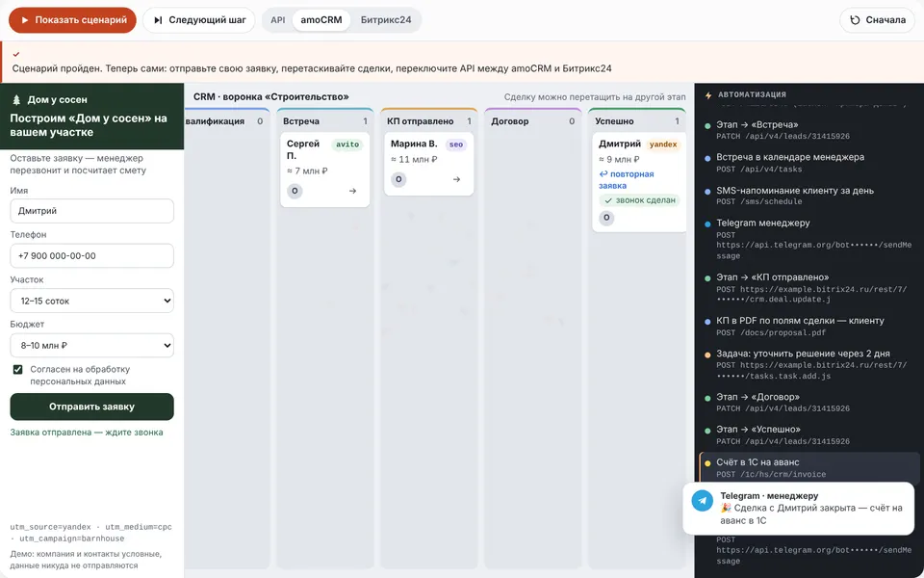924x578 pixels.
Task: Click «POST /sms/schedule» request line
Action: 759,201
